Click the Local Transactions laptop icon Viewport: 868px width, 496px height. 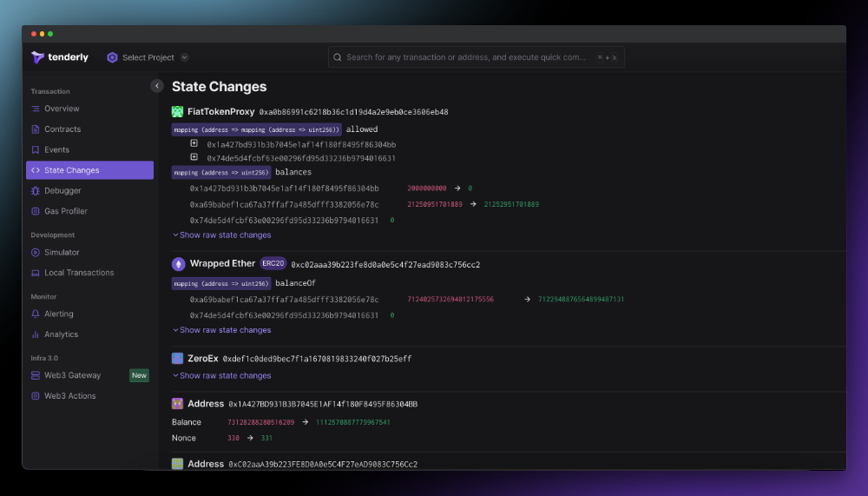(36, 273)
